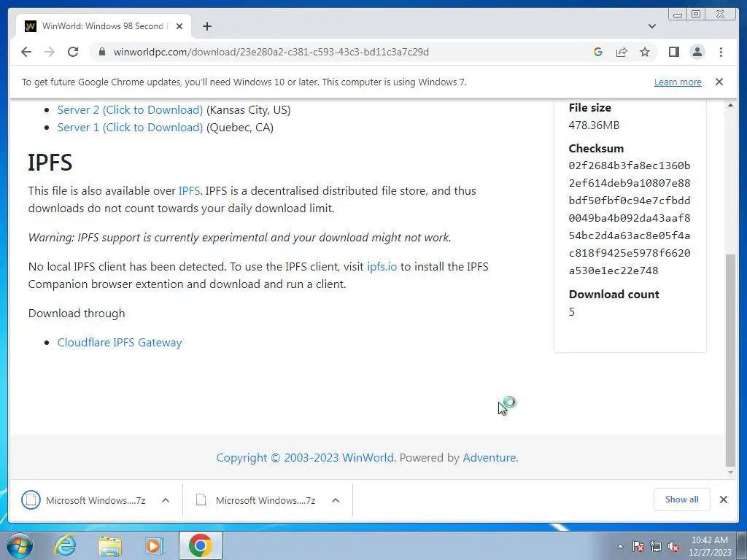Expand options for second download item
Image resolution: width=747 pixels, height=560 pixels.
point(336,500)
